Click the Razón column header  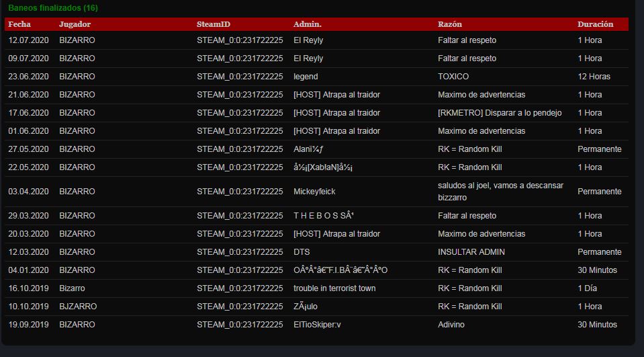450,24
